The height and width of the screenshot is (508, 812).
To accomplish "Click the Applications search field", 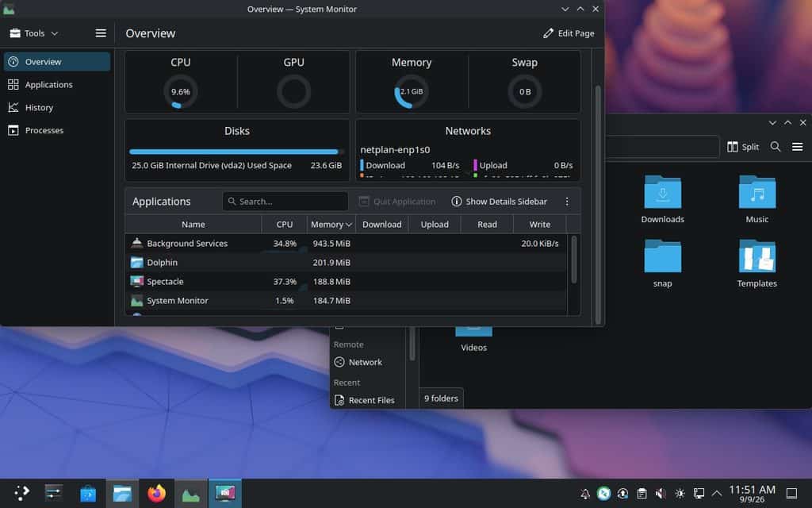I will [285, 201].
